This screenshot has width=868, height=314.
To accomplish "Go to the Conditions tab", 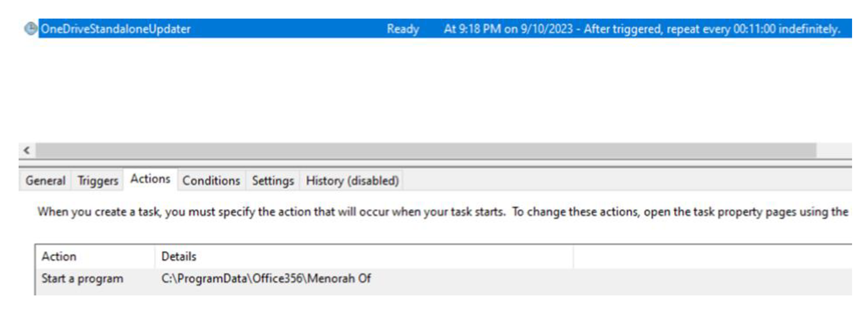I will pos(211,181).
